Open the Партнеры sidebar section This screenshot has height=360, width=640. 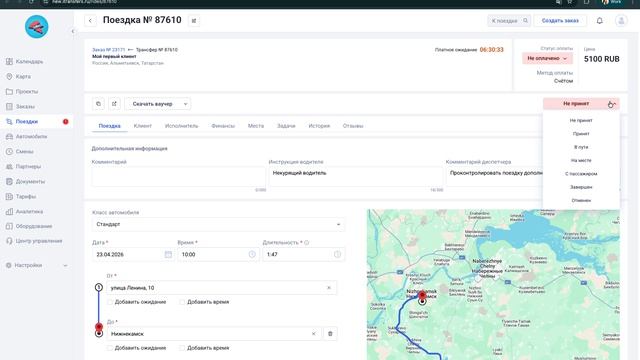(24, 167)
